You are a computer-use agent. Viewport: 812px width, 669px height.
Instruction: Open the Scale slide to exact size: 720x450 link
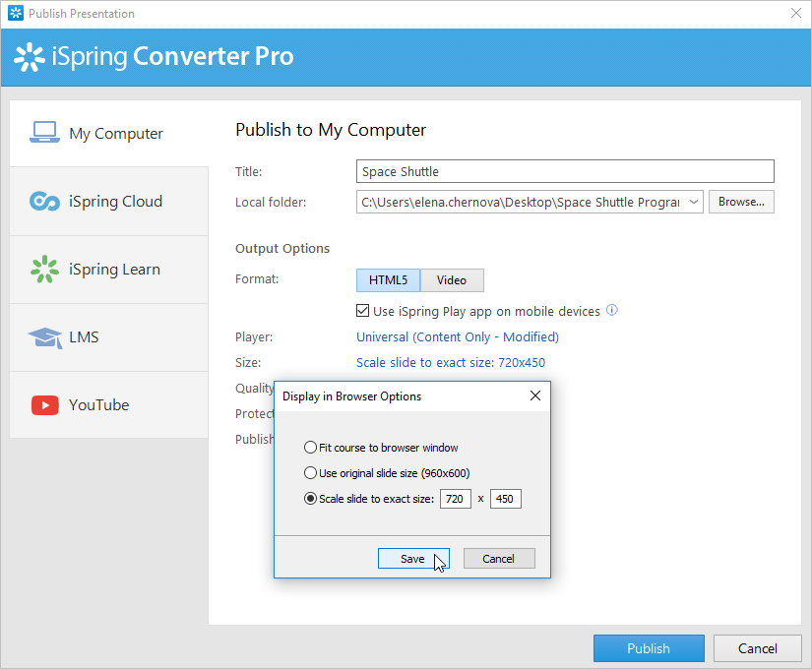[x=451, y=362]
